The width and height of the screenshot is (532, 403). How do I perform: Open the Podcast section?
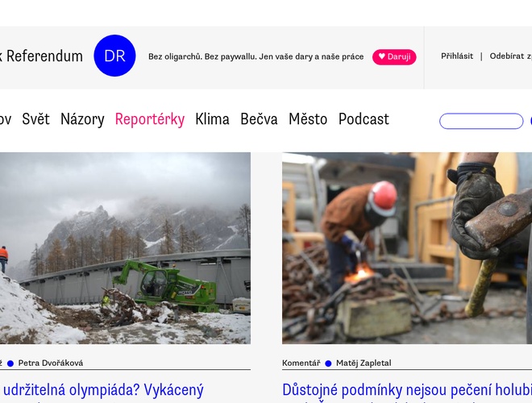tap(364, 119)
